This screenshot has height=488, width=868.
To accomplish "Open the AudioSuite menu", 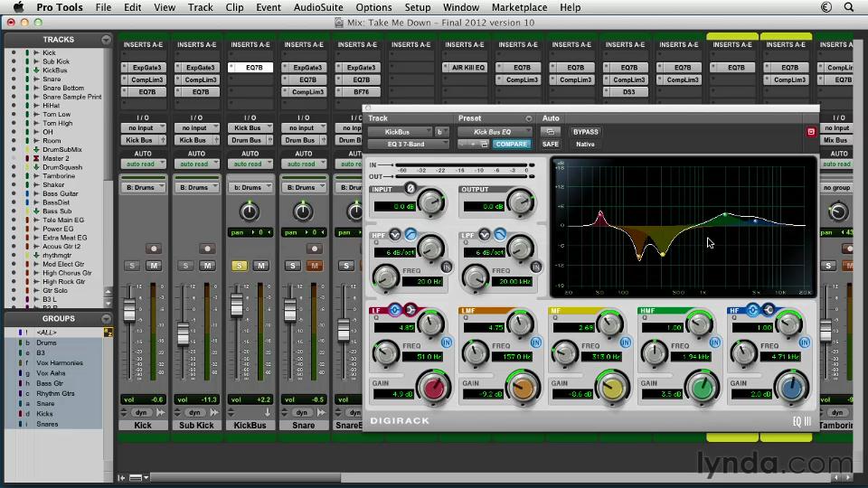I will pos(318,7).
